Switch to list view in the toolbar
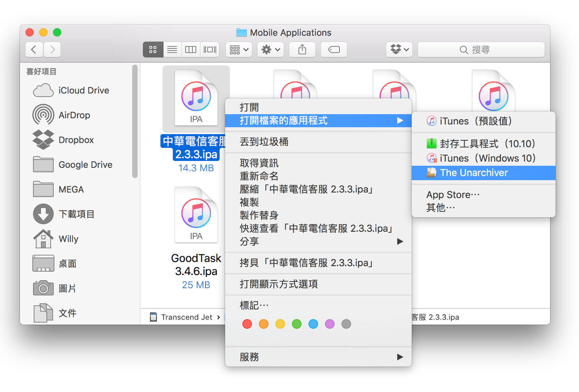Viewport: 579px width, 392px height. click(x=172, y=50)
